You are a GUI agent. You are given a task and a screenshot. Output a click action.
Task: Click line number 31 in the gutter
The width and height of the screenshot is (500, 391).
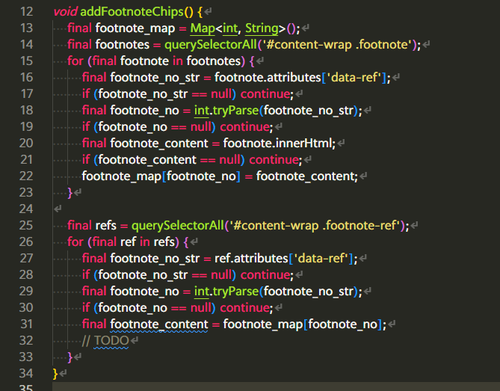(x=27, y=324)
